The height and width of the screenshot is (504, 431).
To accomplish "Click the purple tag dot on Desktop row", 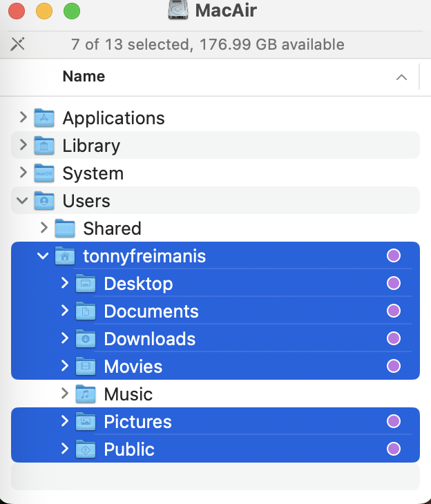I will [x=394, y=283].
